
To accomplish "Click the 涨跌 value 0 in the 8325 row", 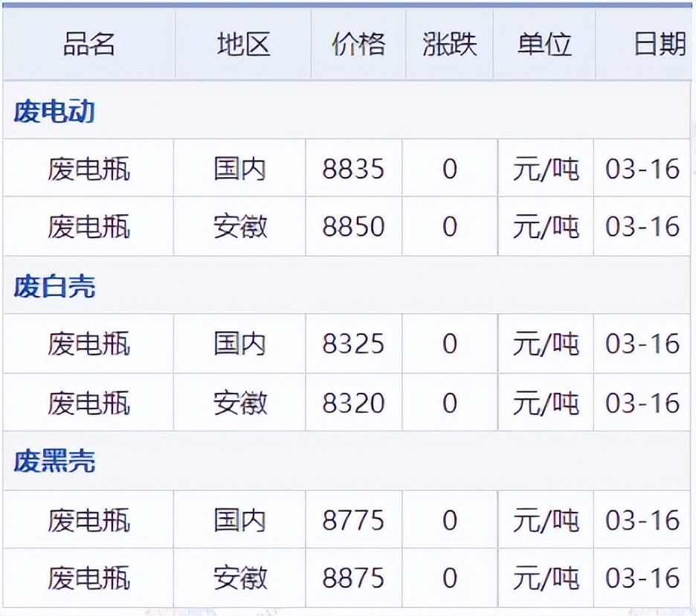I will [450, 344].
